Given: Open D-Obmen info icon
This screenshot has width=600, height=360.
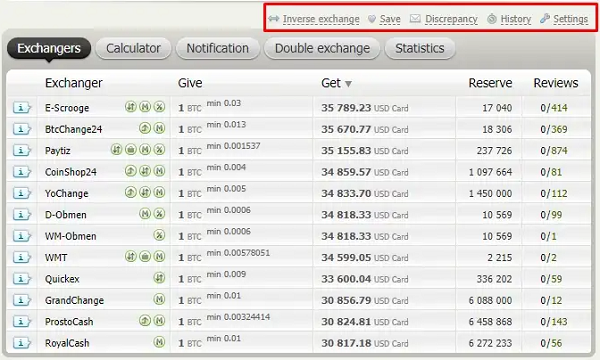Looking at the screenshot, I should click(x=22, y=215).
